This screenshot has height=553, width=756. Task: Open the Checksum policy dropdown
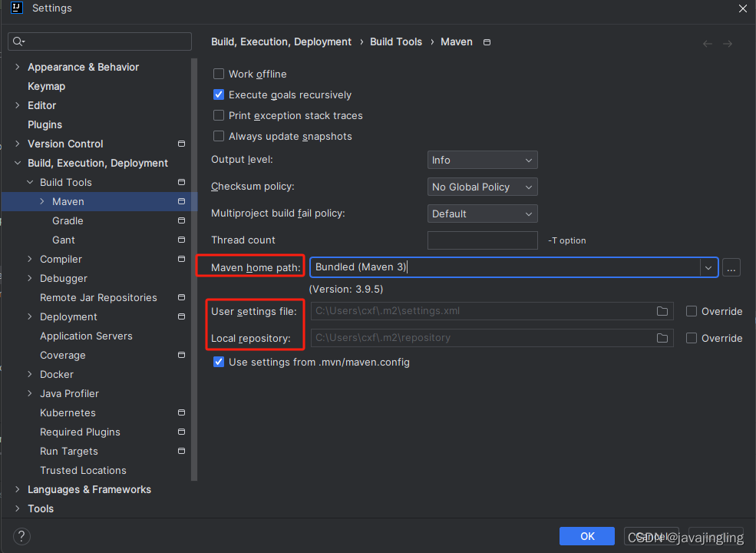pyautogui.click(x=482, y=187)
